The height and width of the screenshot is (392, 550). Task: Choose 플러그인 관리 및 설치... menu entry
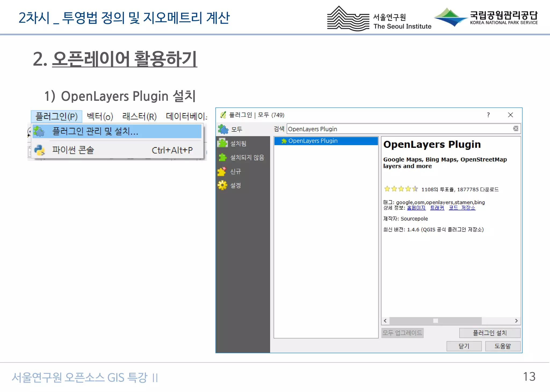pos(117,131)
